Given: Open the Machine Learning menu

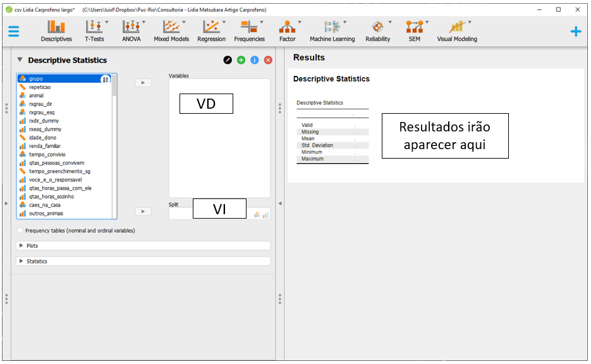Looking at the screenshot, I should point(332,30).
